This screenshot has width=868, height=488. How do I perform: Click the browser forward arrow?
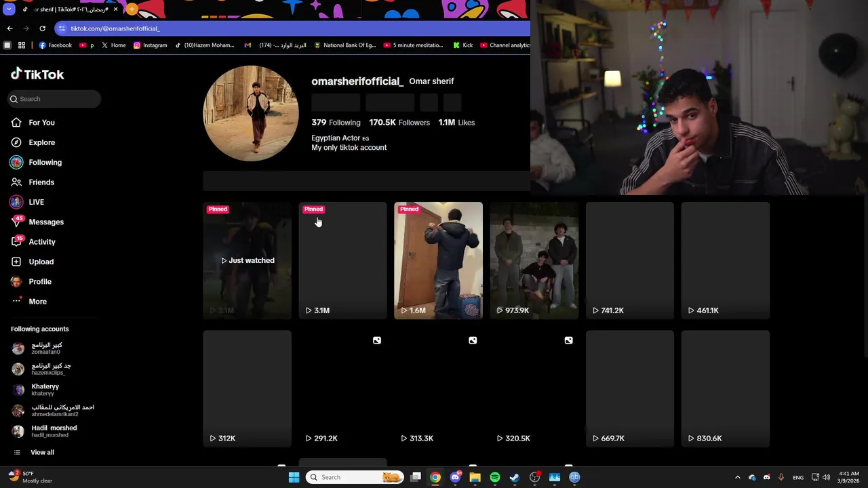click(x=26, y=28)
